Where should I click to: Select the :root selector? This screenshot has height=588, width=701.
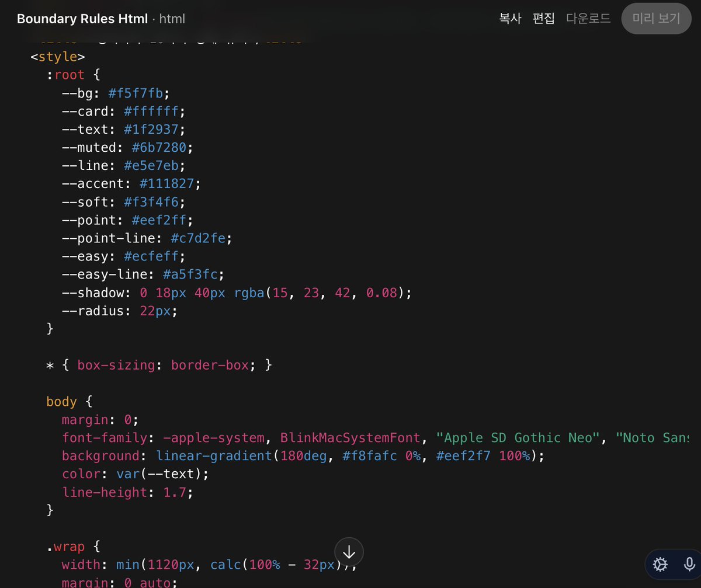(x=65, y=75)
